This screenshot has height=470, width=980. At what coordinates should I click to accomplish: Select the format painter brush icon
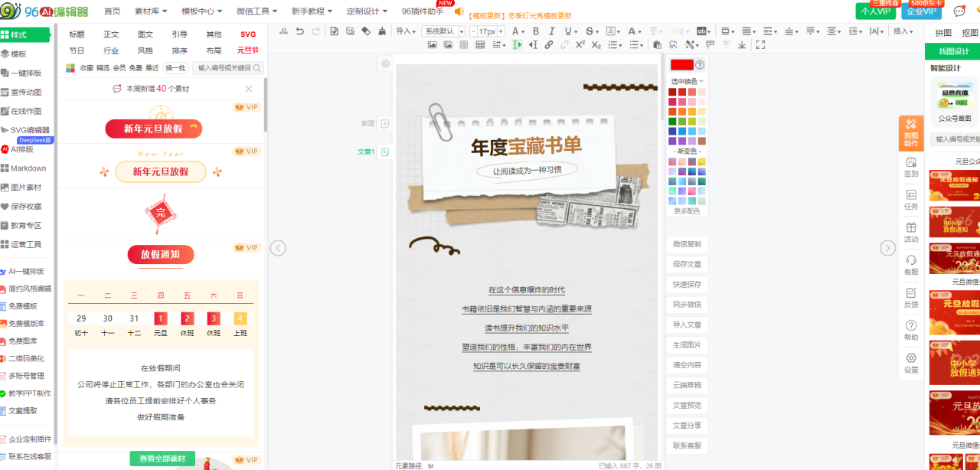(x=383, y=31)
